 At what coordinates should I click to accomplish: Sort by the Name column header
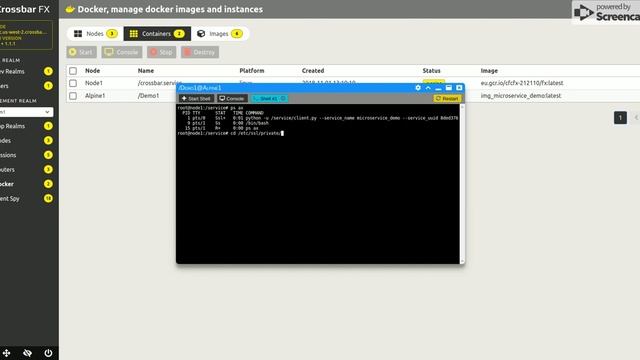point(146,71)
